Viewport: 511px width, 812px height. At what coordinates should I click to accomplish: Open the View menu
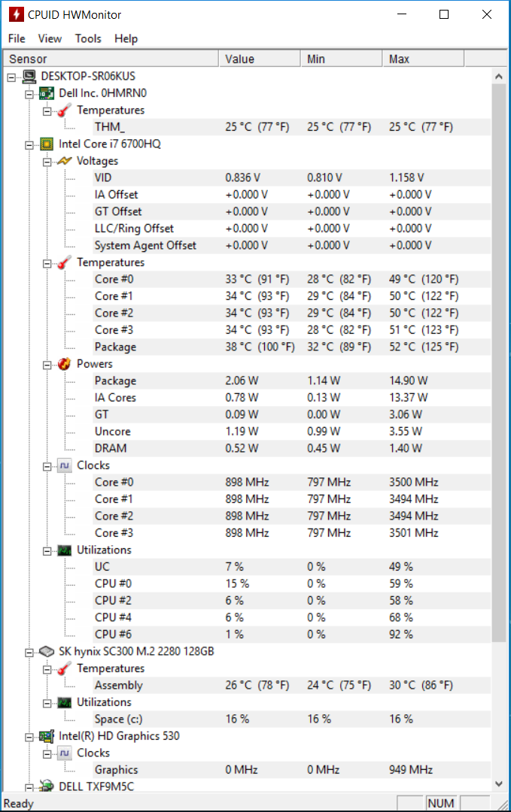tap(50, 39)
